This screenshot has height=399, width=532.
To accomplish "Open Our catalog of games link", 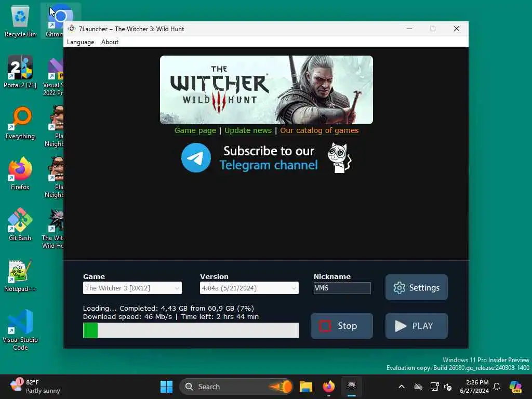I will (x=320, y=130).
